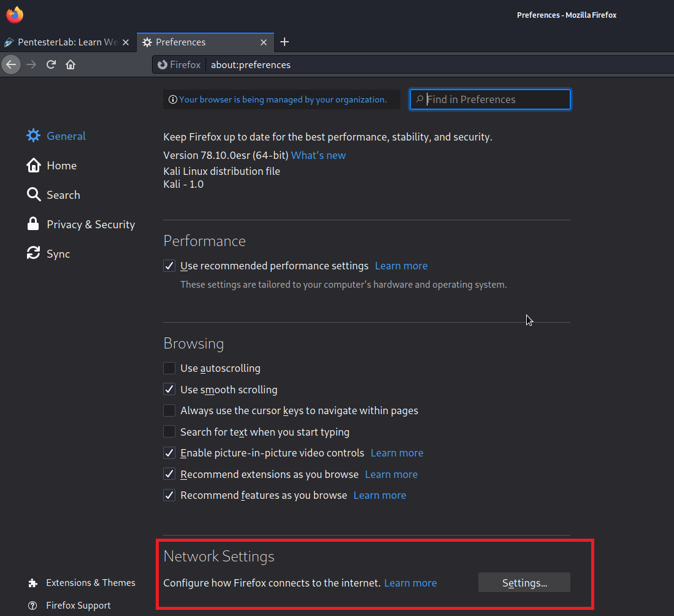Click the Performance section heading
674x616 pixels.
point(205,241)
